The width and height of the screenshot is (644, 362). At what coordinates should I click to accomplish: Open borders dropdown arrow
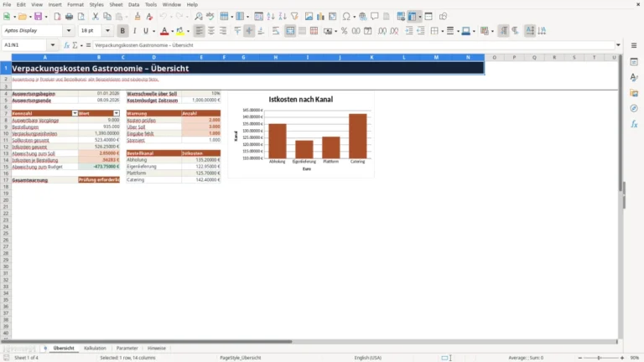442,31
